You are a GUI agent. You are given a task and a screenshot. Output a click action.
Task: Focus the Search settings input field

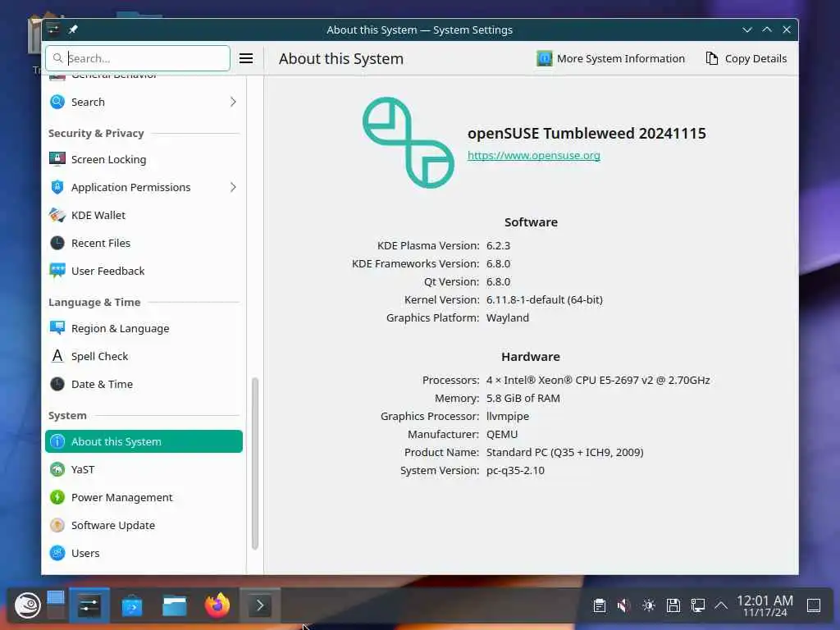coord(138,58)
